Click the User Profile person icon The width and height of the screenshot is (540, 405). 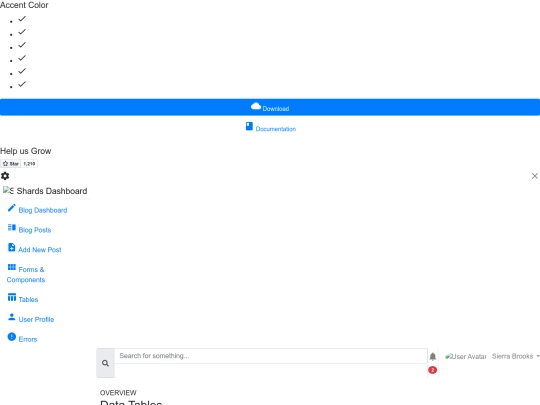(12, 317)
